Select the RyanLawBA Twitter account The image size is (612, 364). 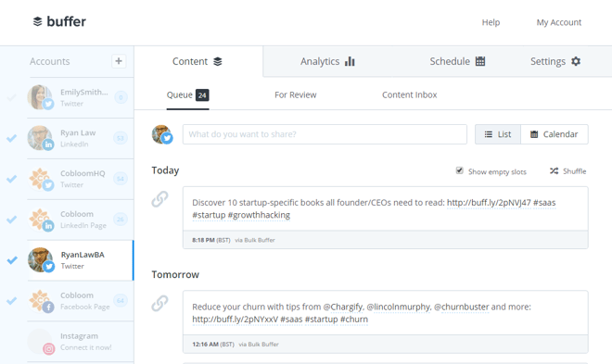81,260
